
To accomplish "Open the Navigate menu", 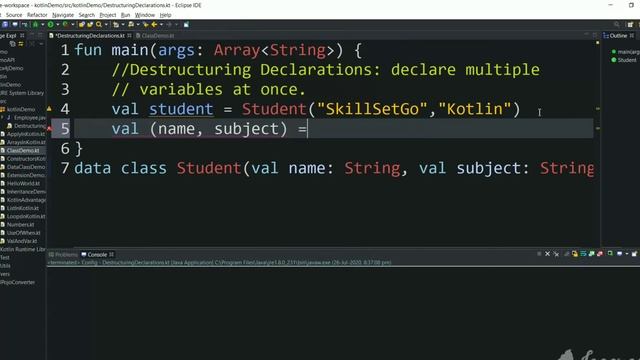I will (x=63, y=15).
